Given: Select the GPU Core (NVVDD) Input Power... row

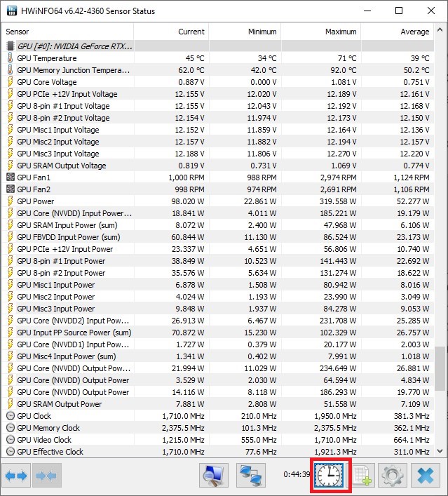Looking at the screenshot, I should (218, 213).
